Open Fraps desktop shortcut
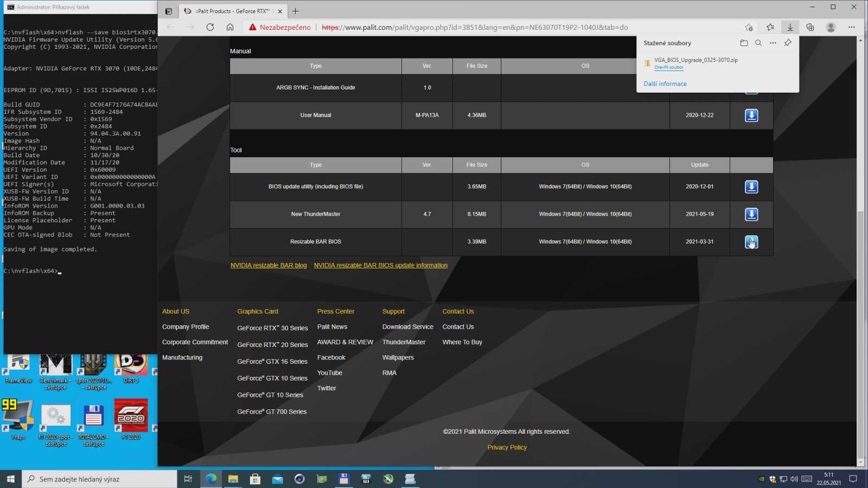The height and width of the screenshot is (488, 868). (18, 420)
